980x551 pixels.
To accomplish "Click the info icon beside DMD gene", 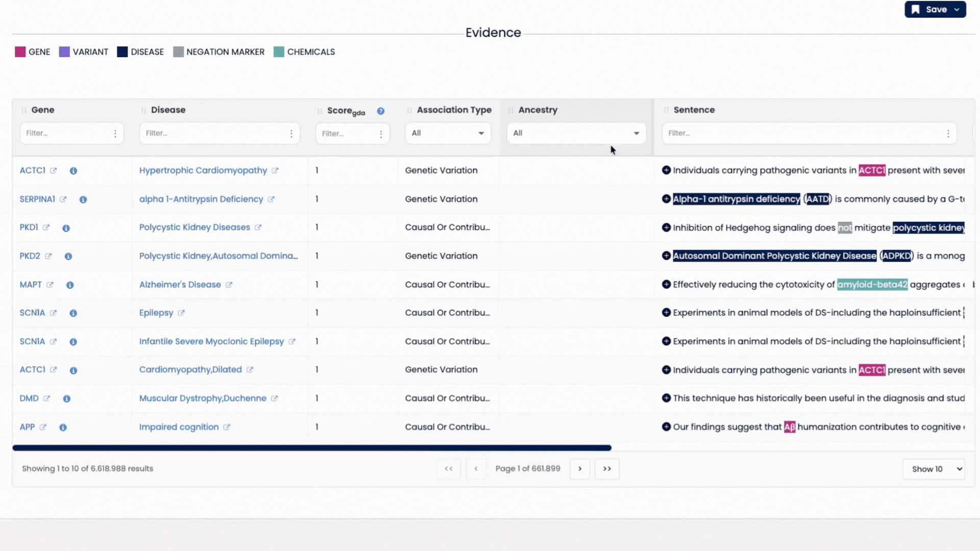I will click(67, 398).
